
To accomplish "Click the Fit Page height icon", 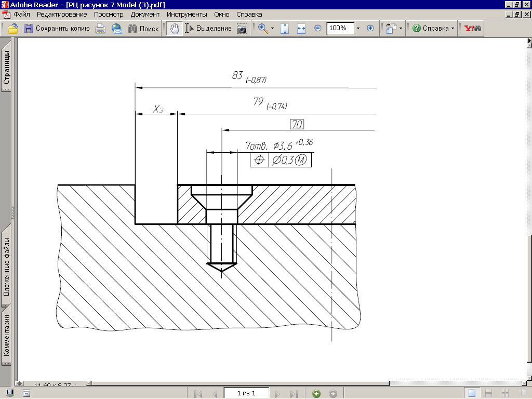I will click(285, 29).
